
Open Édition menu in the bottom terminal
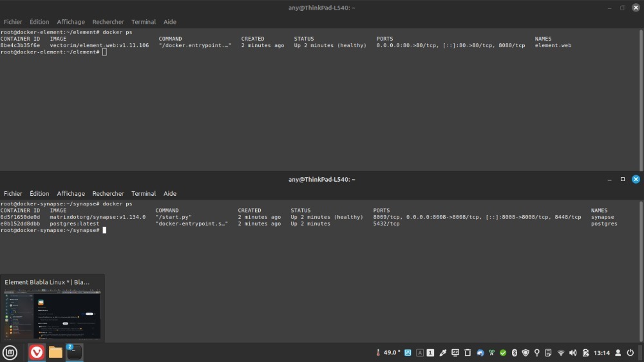[x=39, y=193]
